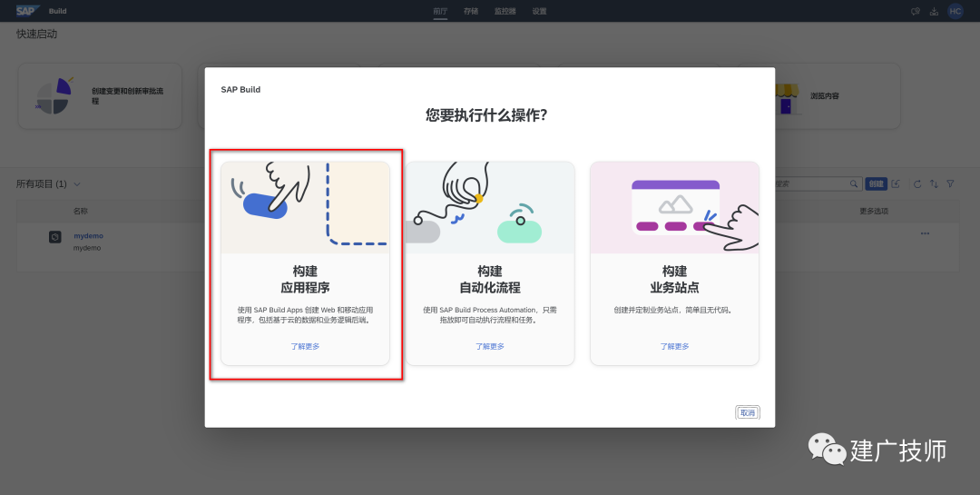
Task: Open 了解更多 link under 构建业务站点
Action: click(674, 346)
